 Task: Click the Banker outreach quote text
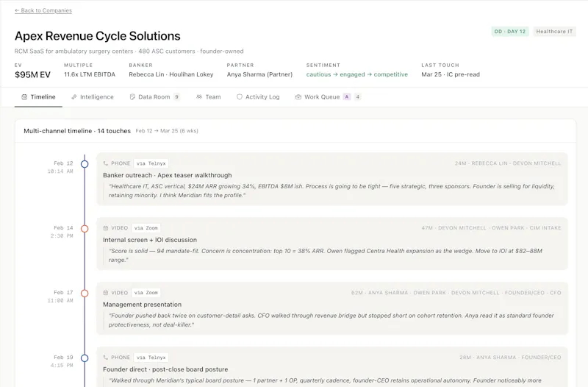pyautogui.click(x=331, y=191)
